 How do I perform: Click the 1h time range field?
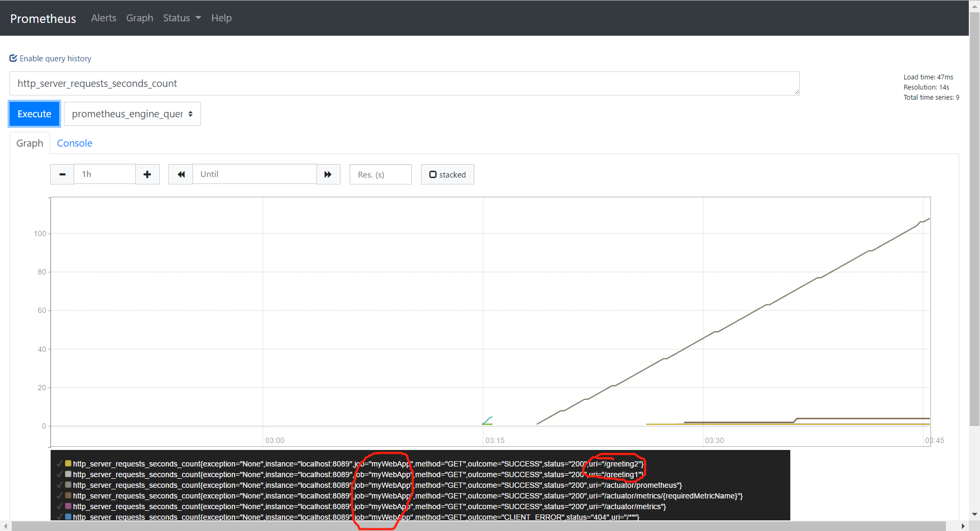coord(104,174)
